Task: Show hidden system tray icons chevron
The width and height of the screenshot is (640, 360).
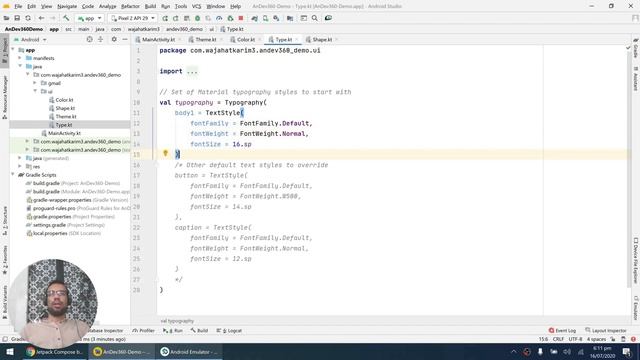Action: pos(513,351)
